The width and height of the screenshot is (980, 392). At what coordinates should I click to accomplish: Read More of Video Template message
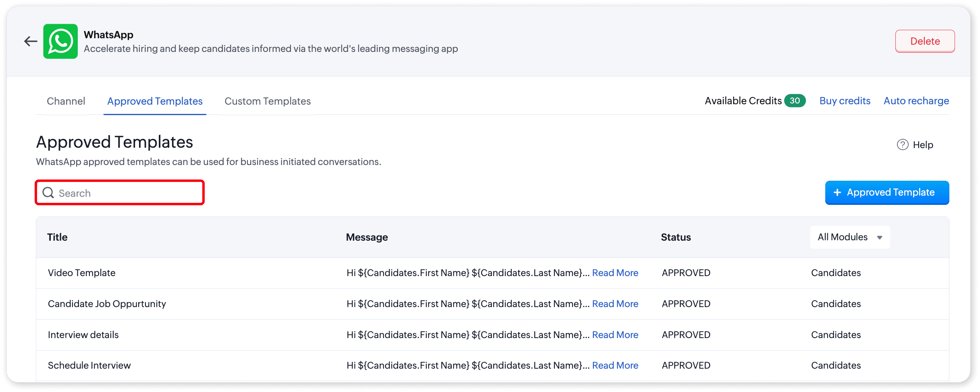point(615,273)
